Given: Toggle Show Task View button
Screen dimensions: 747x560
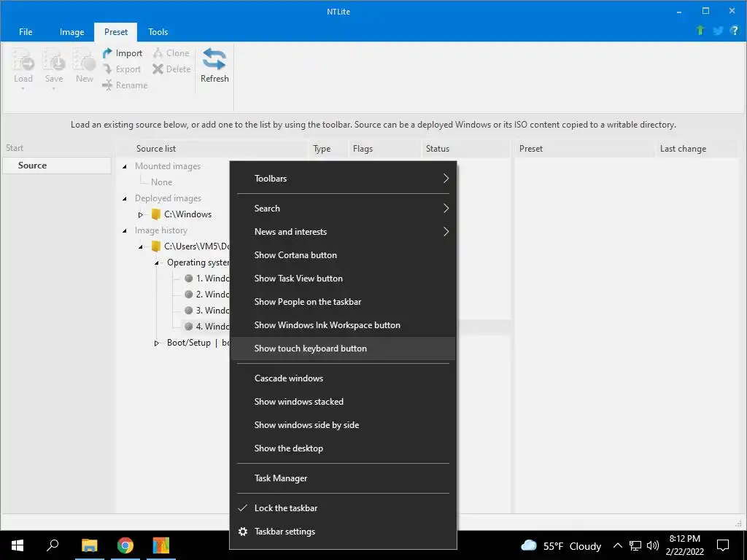Looking at the screenshot, I should point(343,279).
